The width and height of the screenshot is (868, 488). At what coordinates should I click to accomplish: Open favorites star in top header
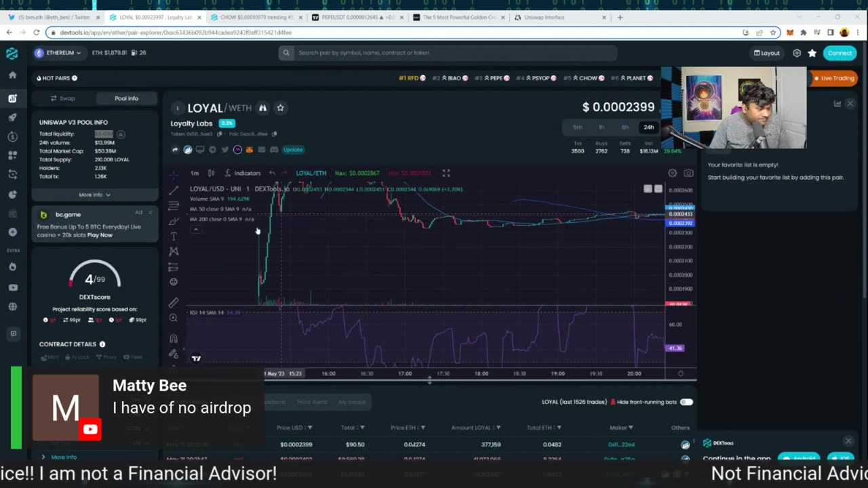click(812, 53)
